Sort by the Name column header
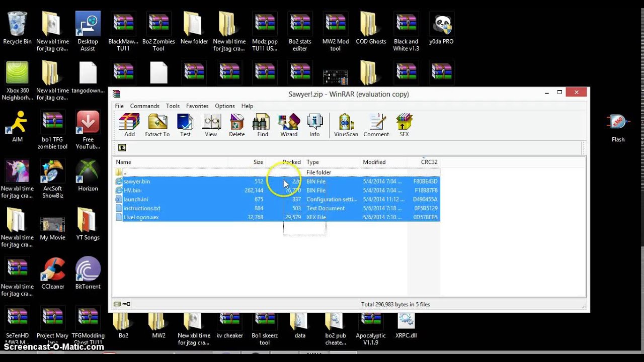Viewport: 644px width, 362px height. tap(171, 162)
